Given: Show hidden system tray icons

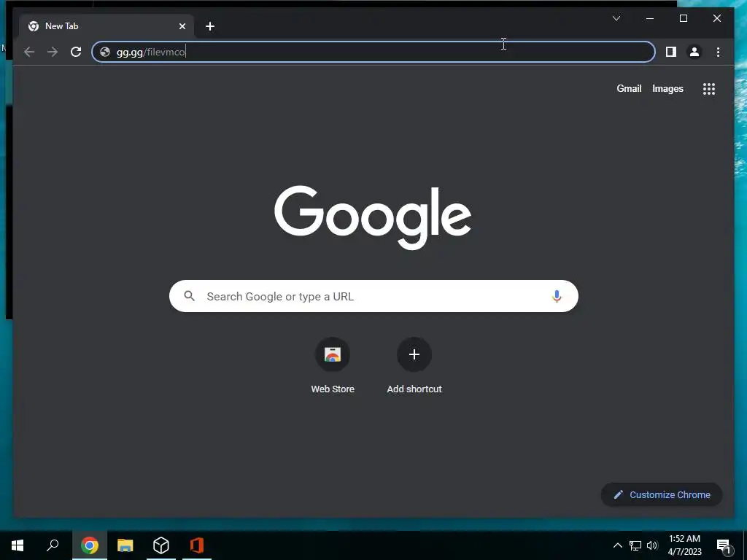Looking at the screenshot, I should [617, 545].
